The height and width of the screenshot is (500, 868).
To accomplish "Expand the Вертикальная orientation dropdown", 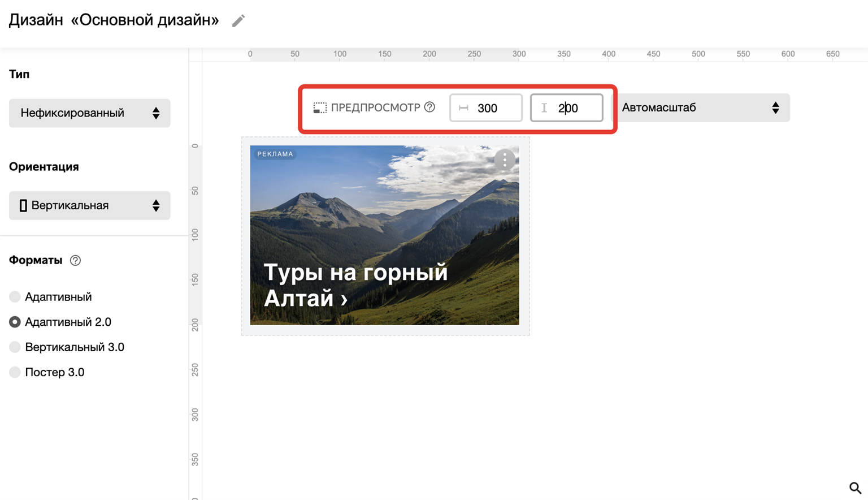I will (x=89, y=205).
